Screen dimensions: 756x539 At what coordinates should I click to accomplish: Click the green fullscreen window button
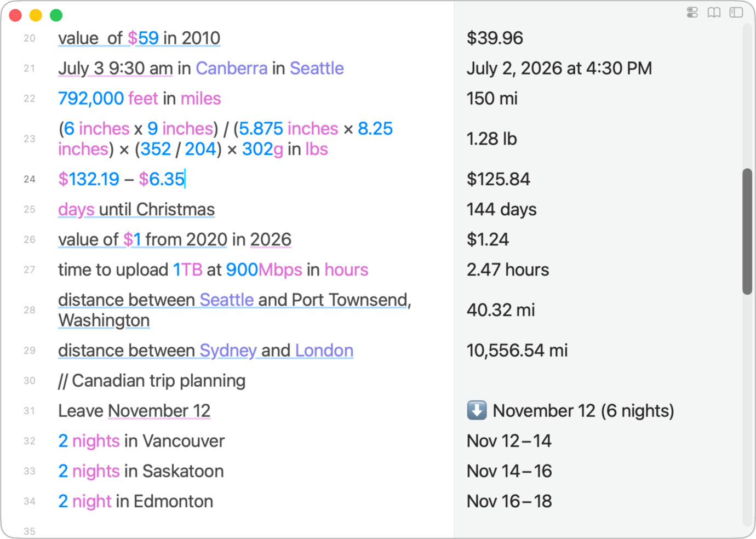(x=56, y=15)
